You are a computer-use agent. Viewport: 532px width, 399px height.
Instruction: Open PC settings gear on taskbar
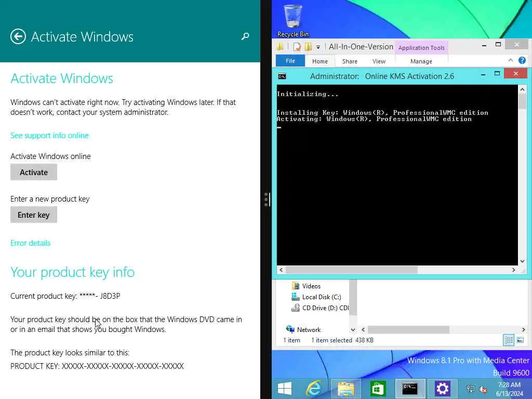click(442, 389)
